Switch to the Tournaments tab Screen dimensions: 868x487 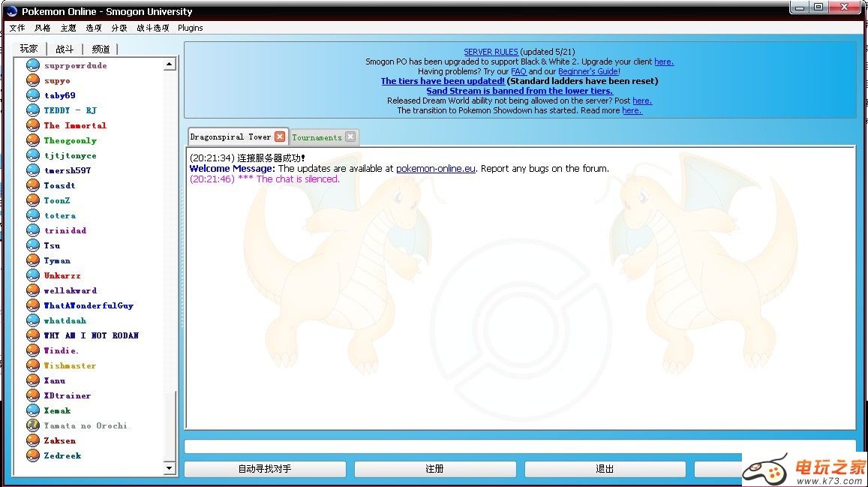click(x=316, y=137)
